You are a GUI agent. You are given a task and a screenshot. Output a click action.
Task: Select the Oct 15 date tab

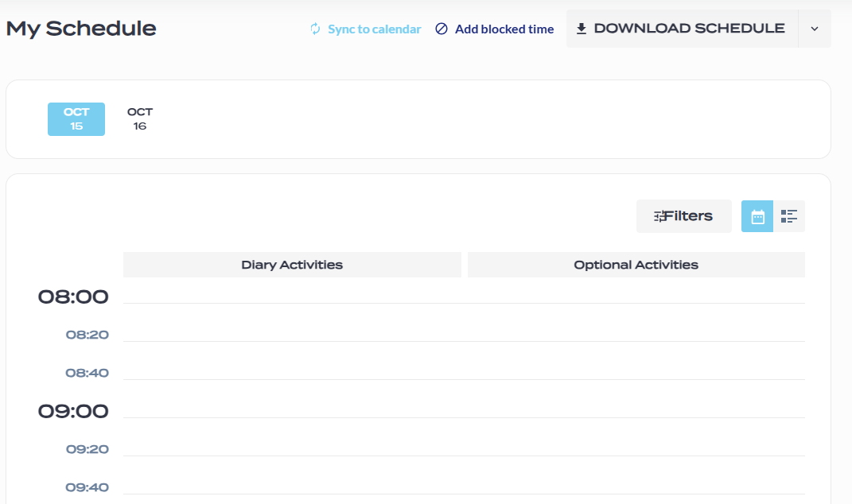[76, 119]
